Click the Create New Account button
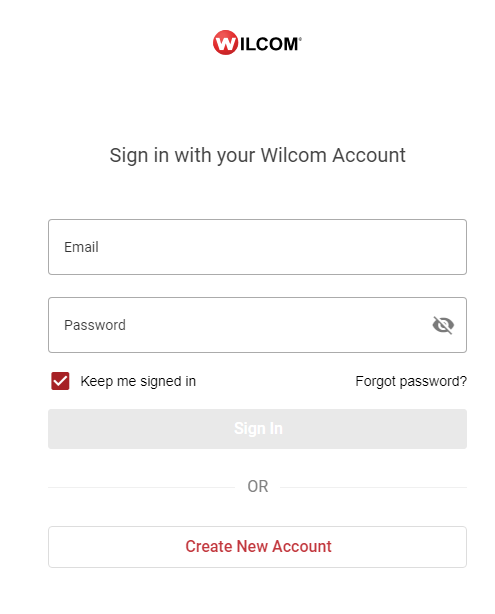The height and width of the screenshot is (614, 495). [x=257, y=547]
